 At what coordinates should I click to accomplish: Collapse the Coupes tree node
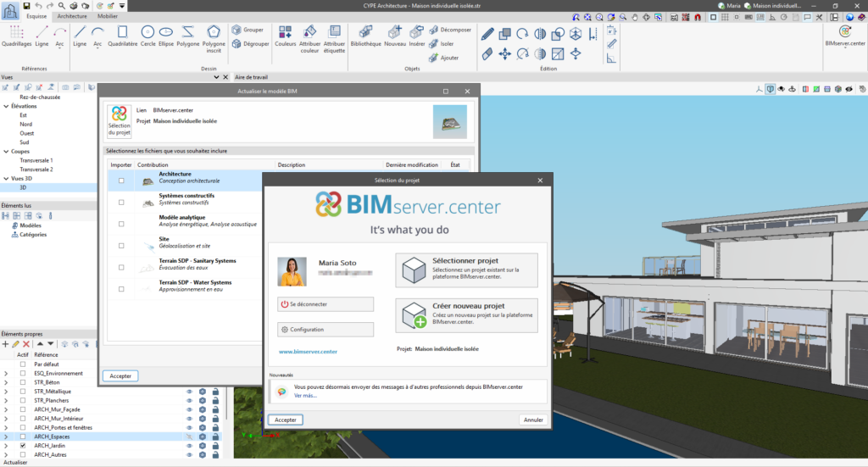pyautogui.click(x=6, y=152)
